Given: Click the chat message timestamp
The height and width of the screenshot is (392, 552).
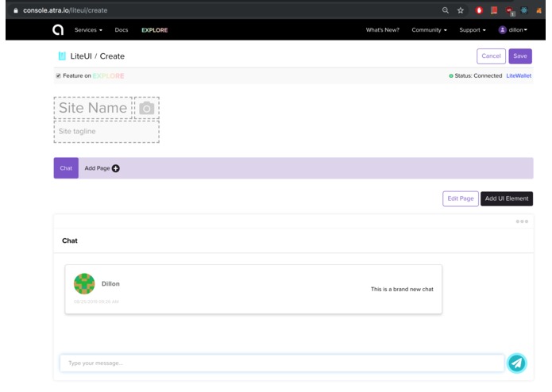Looking at the screenshot, I should coord(96,302).
